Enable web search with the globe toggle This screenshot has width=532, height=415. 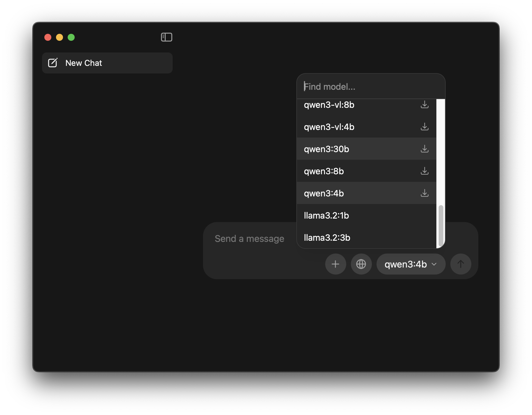click(x=361, y=264)
